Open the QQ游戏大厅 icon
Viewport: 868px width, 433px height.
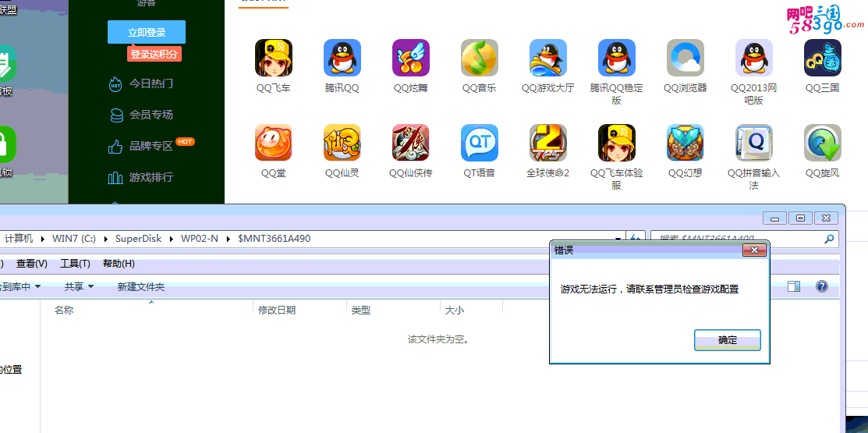click(548, 58)
